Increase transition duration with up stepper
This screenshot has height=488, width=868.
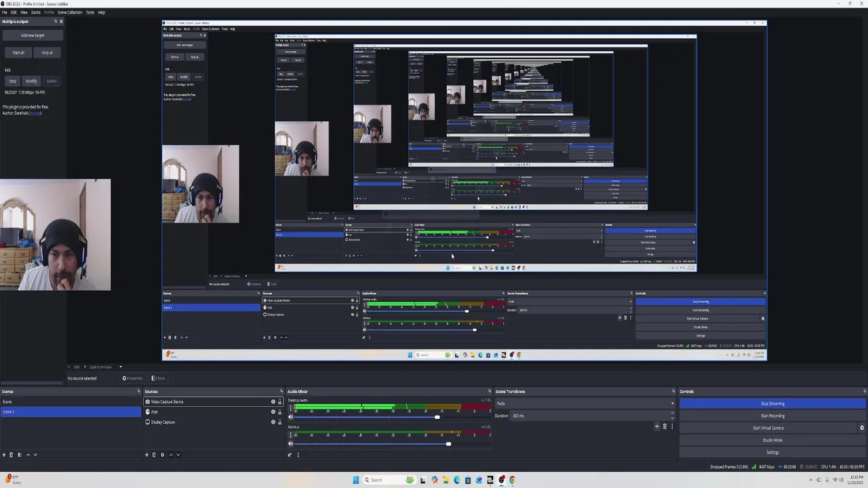pyautogui.click(x=672, y=414)
